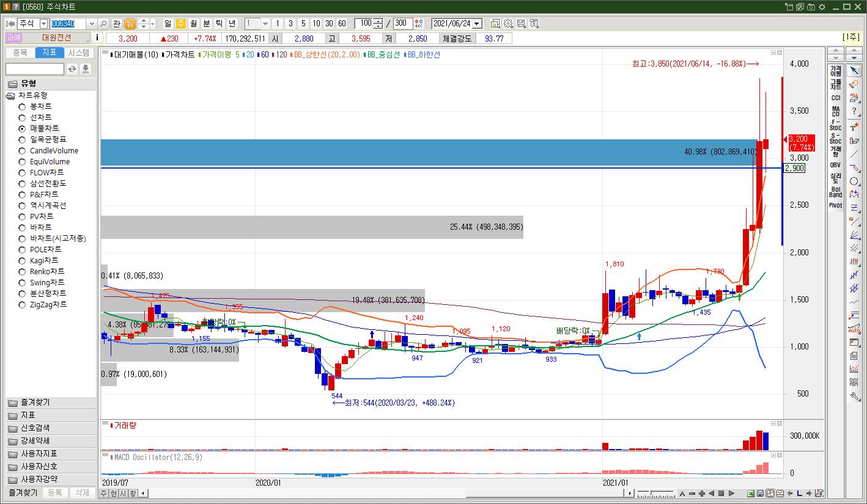
Task: Open the chart settings gear icon in toolbar
Action: pyautogui.click(x=508, y=24)
